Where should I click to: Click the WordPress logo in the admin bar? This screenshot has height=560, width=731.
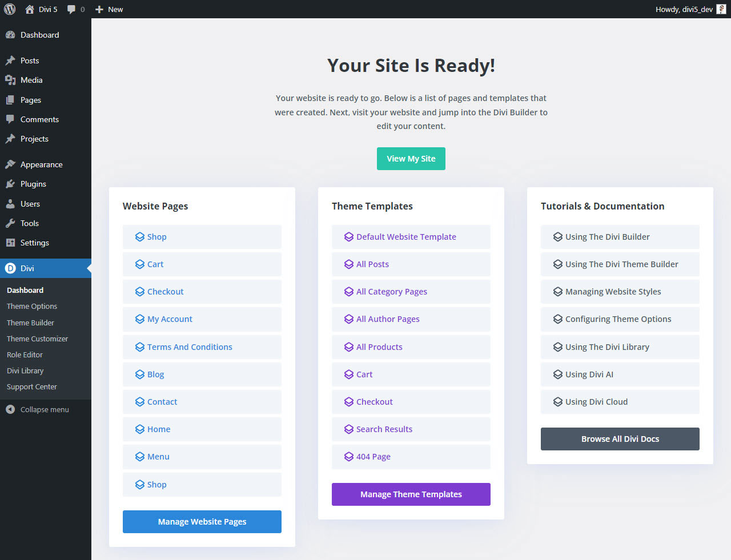pos(9,9)
